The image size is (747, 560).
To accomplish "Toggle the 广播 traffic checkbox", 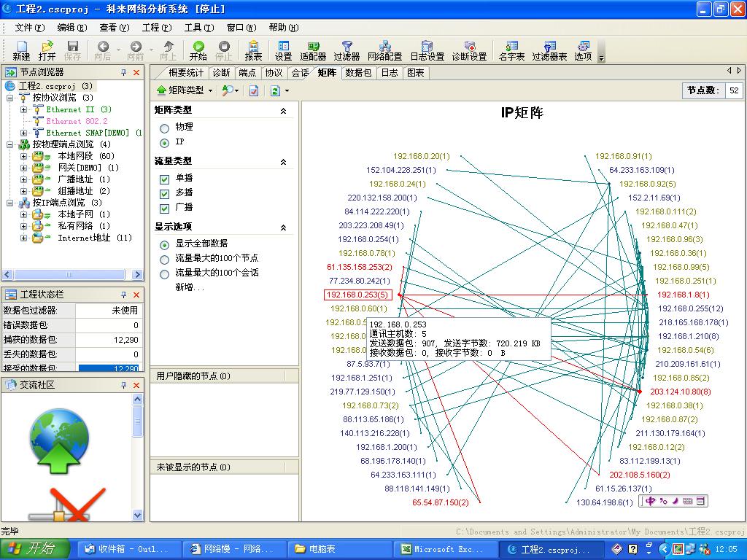I will (164, 208).
